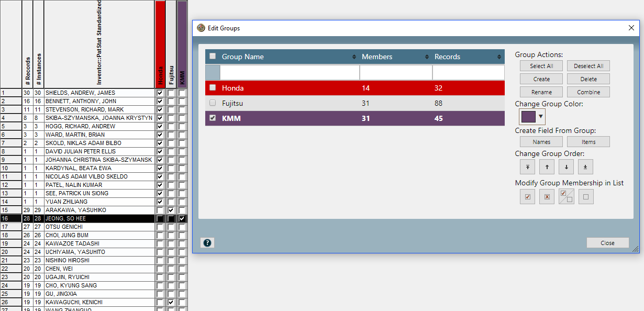
Task: Click the Close button in dialog
Action: 608,243
